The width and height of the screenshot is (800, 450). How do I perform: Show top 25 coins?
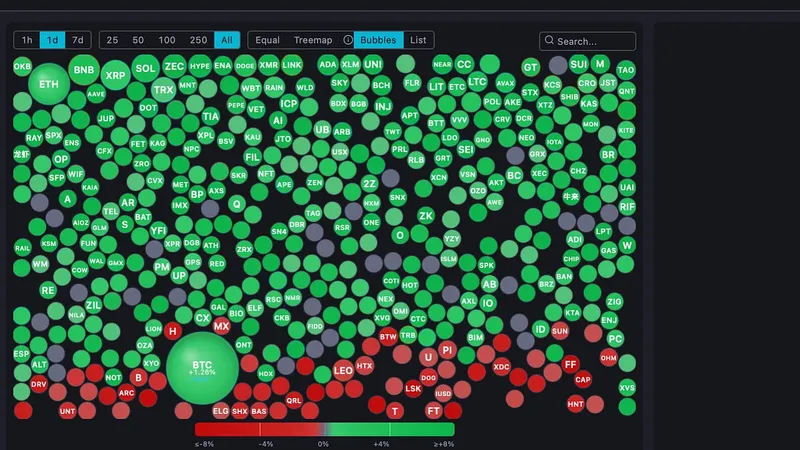[x=112, y=40]
